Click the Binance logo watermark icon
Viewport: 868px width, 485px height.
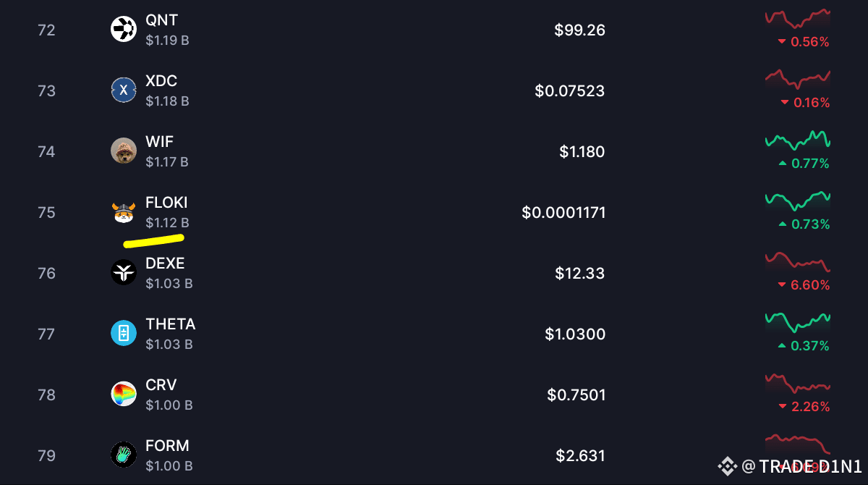pyautogui.click(x=726, y=465)
